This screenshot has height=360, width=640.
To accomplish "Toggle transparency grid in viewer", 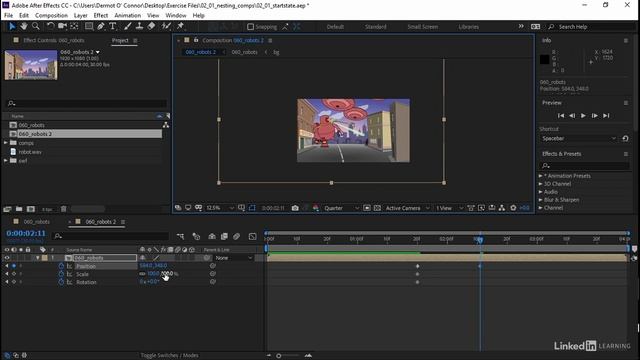I will [378, 208].
